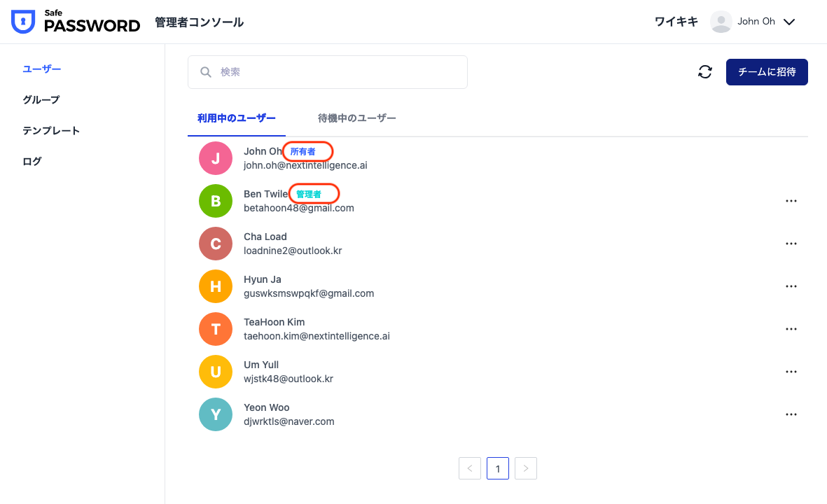Go to the previous page arrow
Image resolution: width=827 pixels, height=504 pixels.
click(x=470, y=468)
